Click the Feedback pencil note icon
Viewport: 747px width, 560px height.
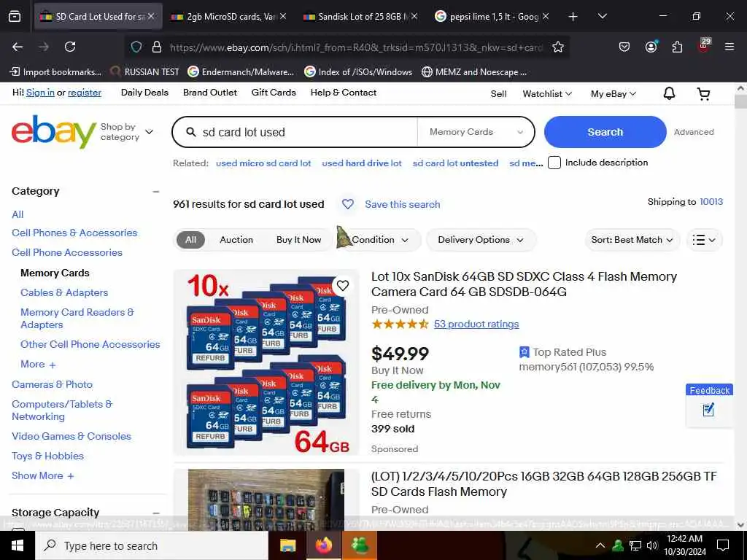tap(708, 410)
